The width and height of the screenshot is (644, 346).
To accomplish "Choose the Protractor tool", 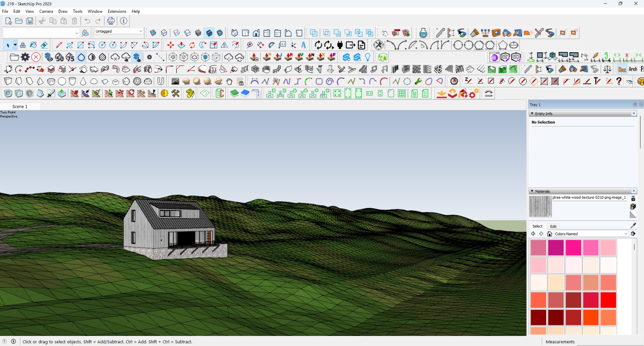I will tap(272, 45).
